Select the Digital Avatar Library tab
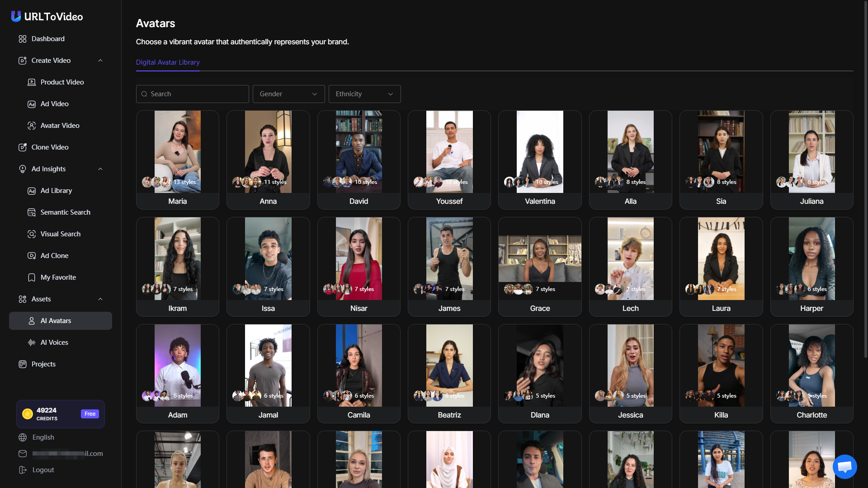 [x=168, y=62]
